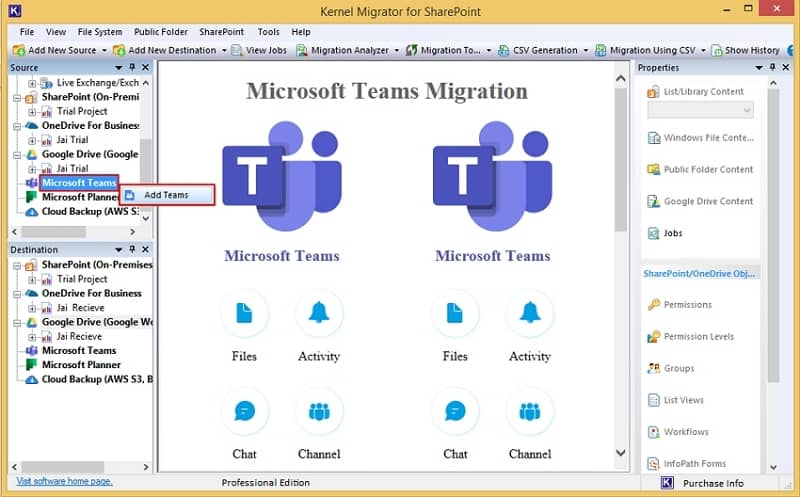Image resolution: width=800 pixels, height=497 pixels.
Task: Click the Add New Source toolbar icon
Action: coord(19,50)
